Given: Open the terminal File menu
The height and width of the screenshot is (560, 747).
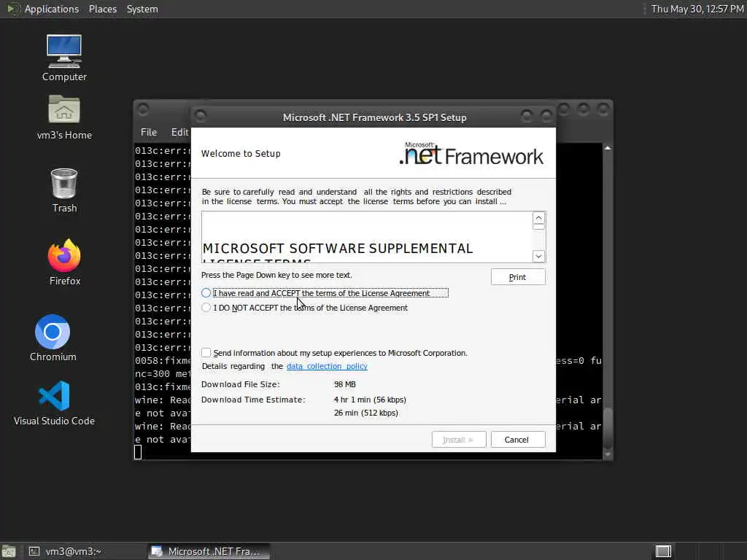Looking at the screenshot, I should pos(149,132).
